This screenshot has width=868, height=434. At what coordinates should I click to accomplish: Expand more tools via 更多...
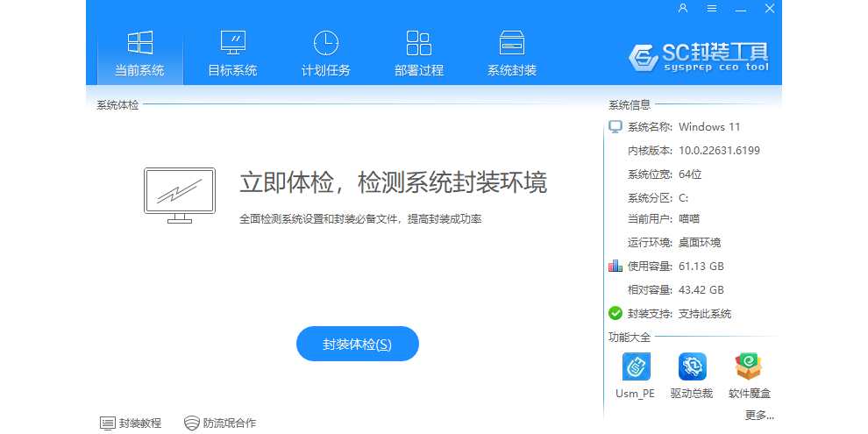coord(759,415)
